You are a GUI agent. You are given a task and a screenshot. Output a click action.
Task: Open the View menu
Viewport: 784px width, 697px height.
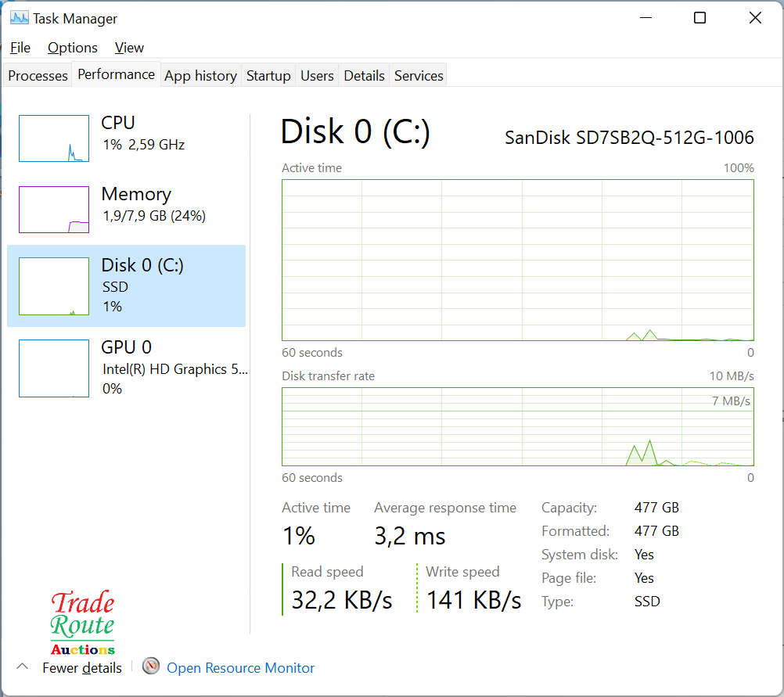point(129,48)
